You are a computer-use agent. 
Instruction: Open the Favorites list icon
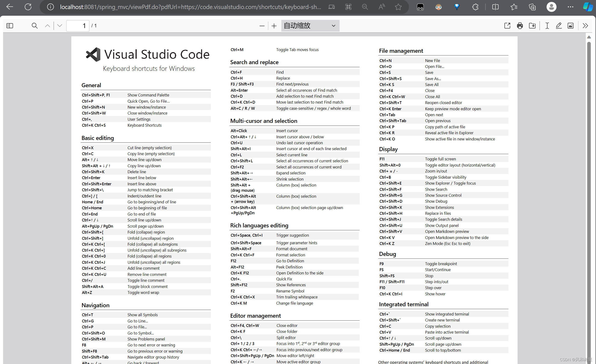(x=514, y=7)
